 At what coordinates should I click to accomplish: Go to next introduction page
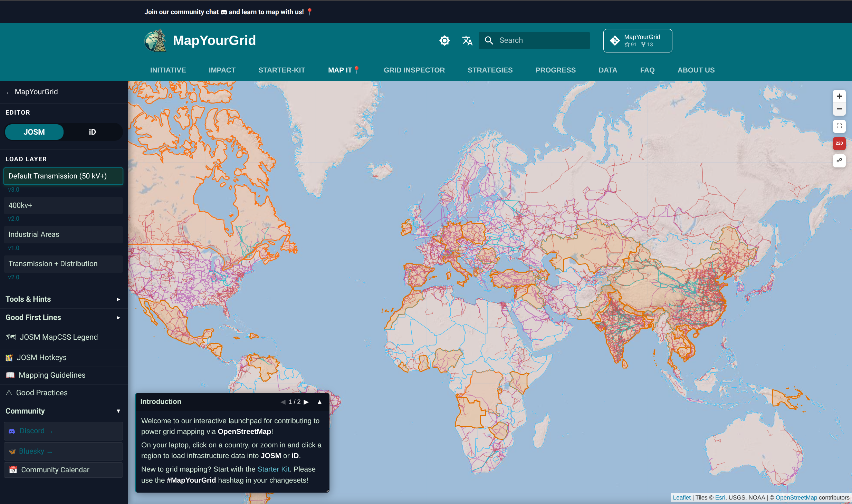[x=306, y=402]
